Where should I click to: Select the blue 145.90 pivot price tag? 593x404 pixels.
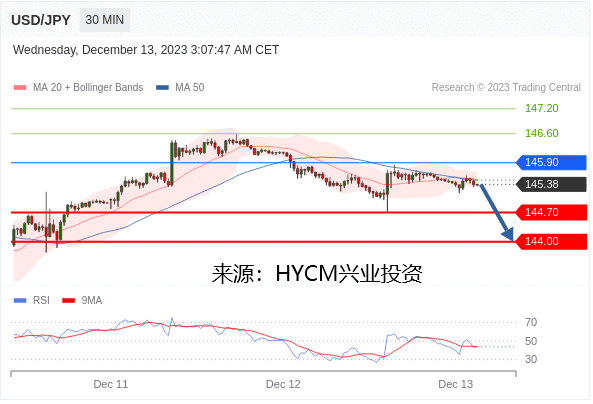[x=551, y=162]
